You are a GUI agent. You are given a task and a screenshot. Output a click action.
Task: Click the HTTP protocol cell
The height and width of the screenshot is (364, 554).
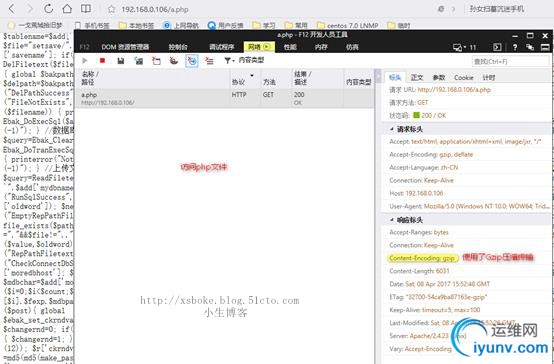[x=239, y=95]
